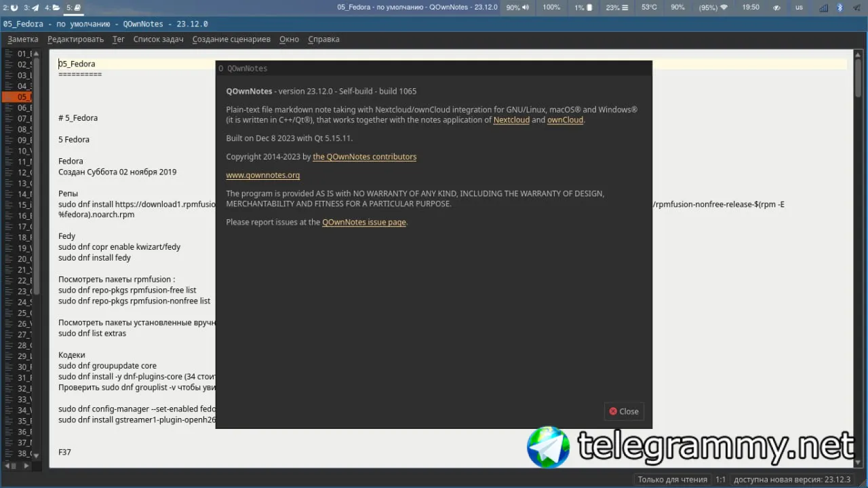Close the About QOwnNotes dialog
This screenshot has height=488, width=868.
[x=624, y=411]
